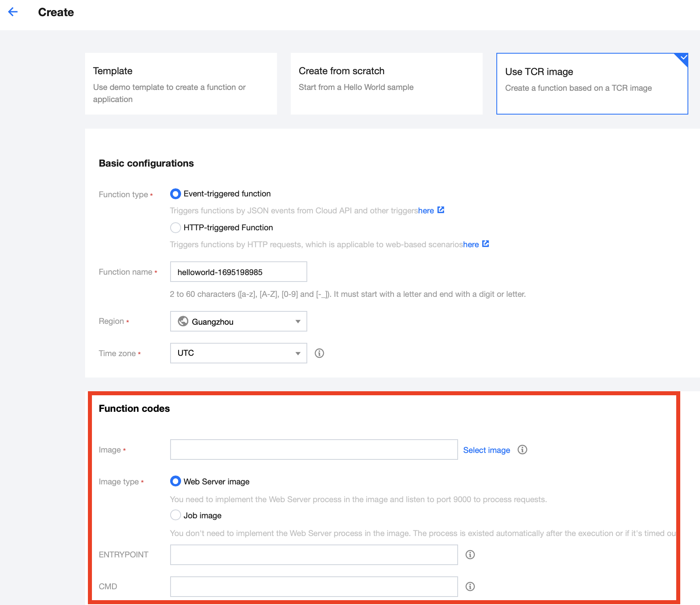Expand the UTC time zone dropdown
This screenshot has width=700, height=605.
coord(298,353)
